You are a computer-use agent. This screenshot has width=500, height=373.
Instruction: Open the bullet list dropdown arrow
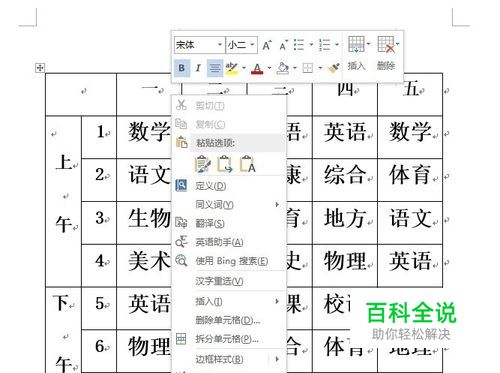pyautogui.click(x=311, y=45)
